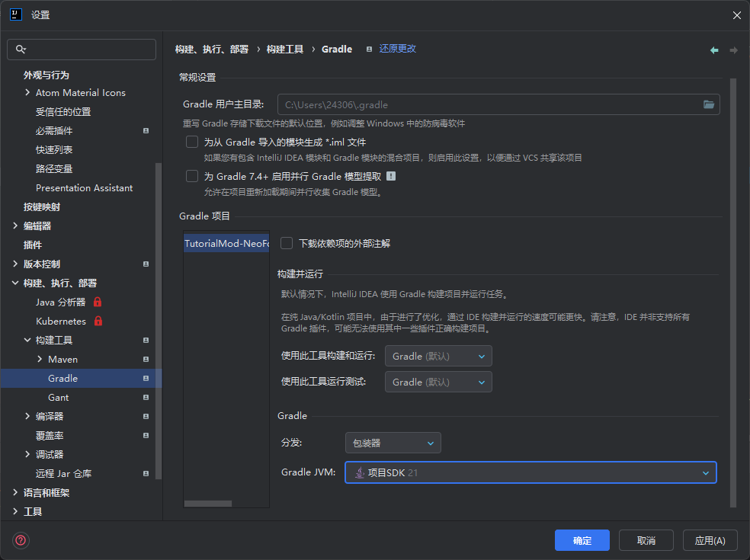The image size is (750, 560).
Task: Select 外观与行为 in the settings tree
Action: pos(46,75)
